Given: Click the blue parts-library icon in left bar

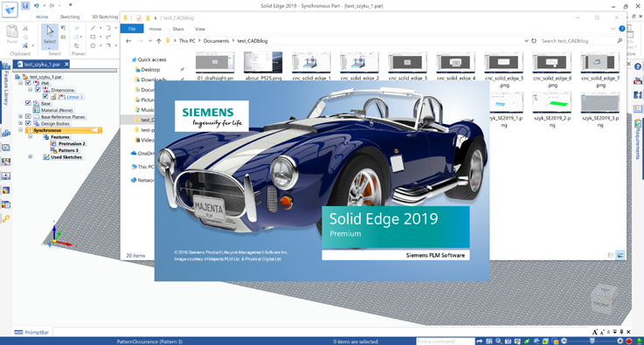Looking at the screenshot, I should point(6,133).
